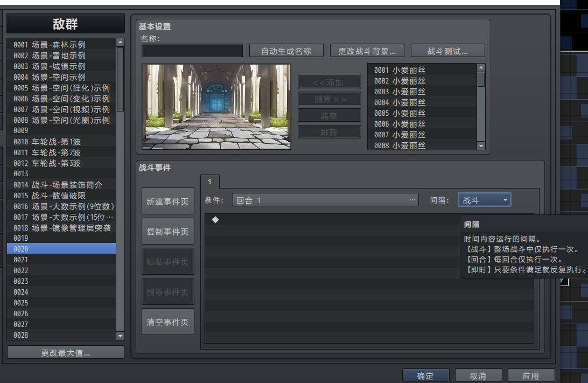588x383 pixels.
Task: Open 更改最大值 dialog
Action: click(x=66, y=353)
